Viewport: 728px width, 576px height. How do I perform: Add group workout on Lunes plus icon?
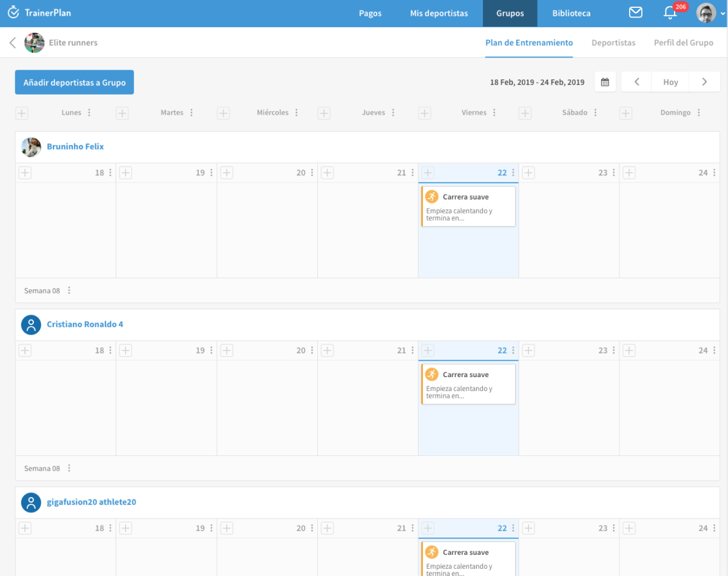coord(22,113)
